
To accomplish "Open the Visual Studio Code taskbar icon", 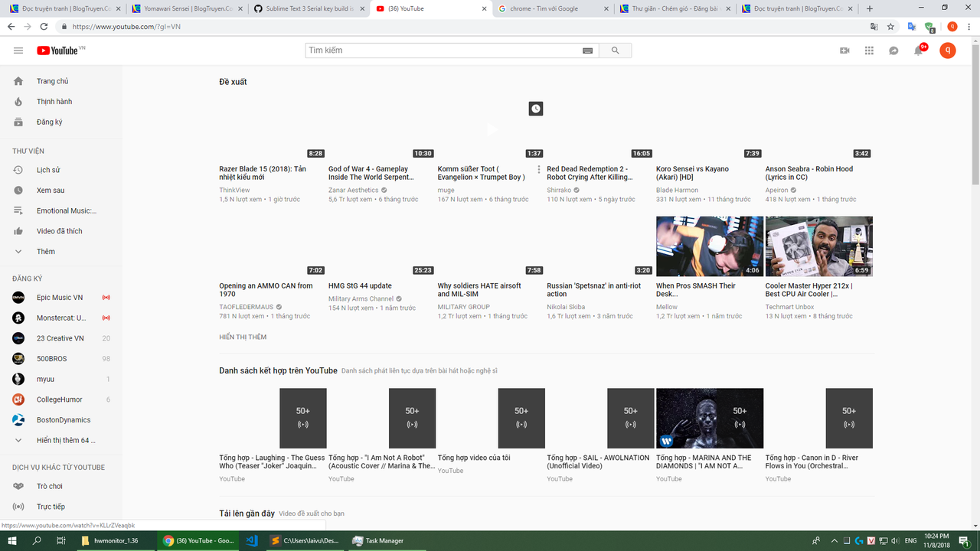I will pos(250,541).
